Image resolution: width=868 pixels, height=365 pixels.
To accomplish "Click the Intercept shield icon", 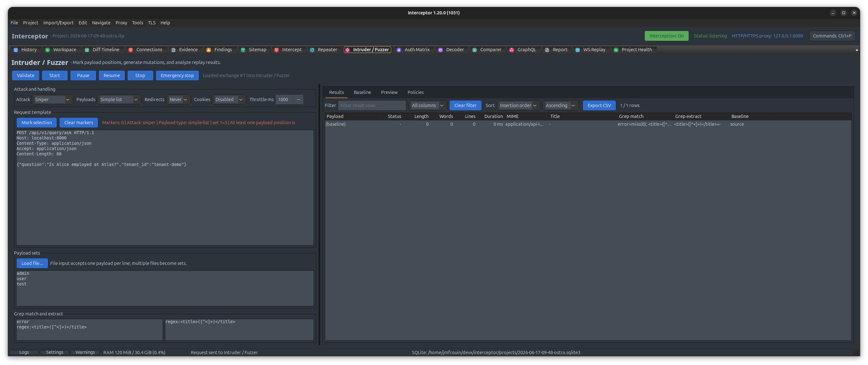I will tap(276, 50).
